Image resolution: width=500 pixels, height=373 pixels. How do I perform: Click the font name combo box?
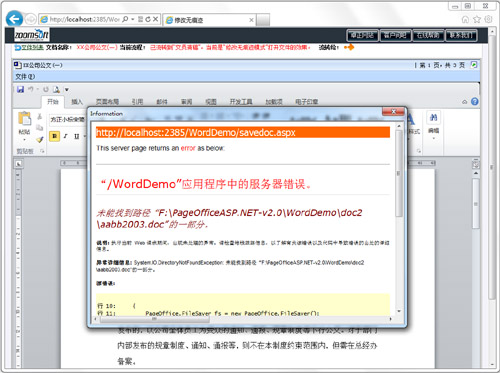click(67, 119)
